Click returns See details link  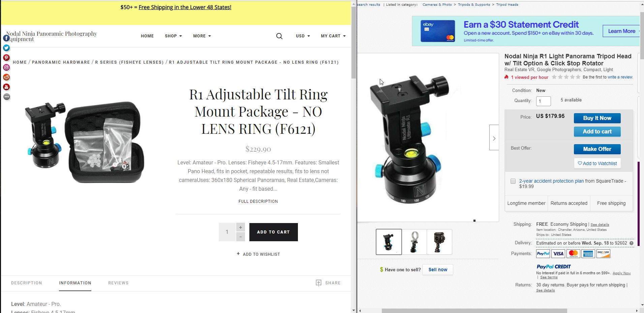click(545, 290)
